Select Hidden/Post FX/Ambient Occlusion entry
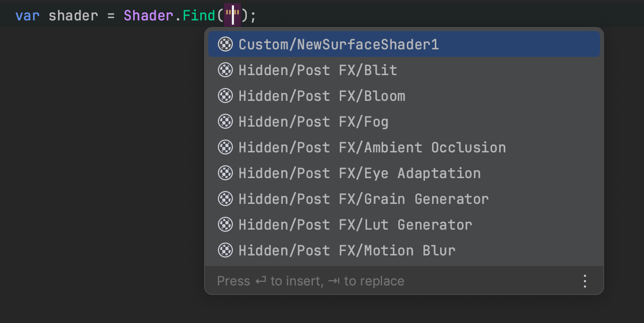 point(372,148)
